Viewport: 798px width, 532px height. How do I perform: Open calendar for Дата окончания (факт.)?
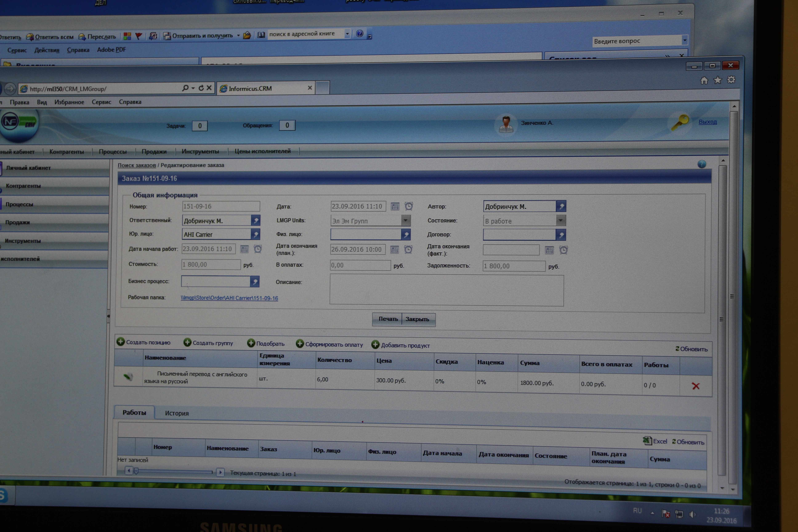point(549,250)
